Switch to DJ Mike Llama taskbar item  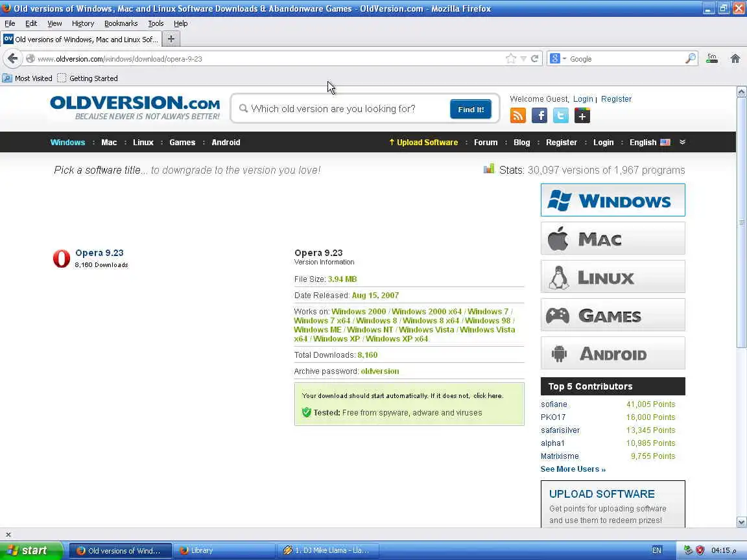tap(329, 550)
